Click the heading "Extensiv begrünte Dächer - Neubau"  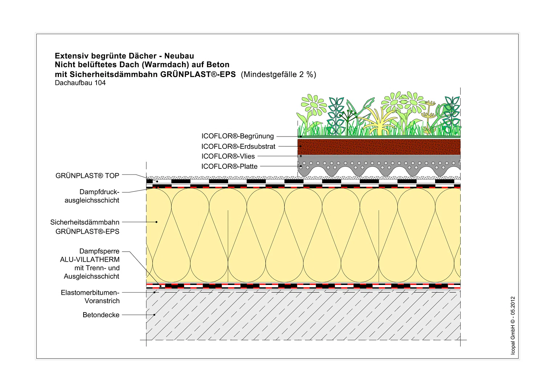pyautogui.click(x=124, y=56)
